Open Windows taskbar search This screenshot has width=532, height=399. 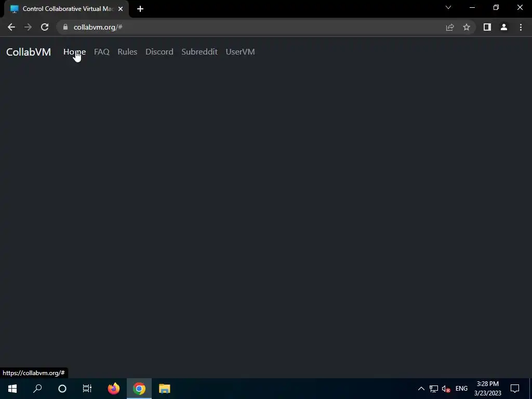(37, 389)
